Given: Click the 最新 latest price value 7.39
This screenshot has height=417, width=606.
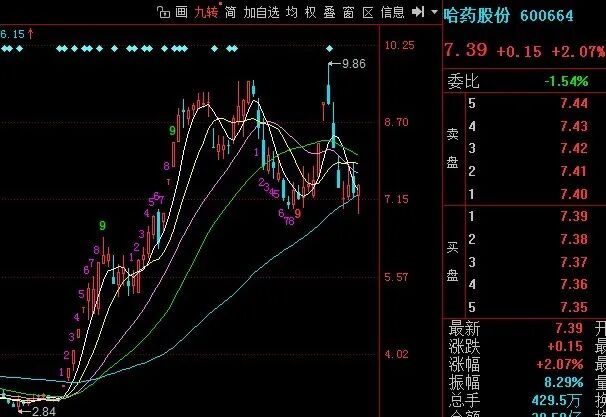Looking at the screenshot, I should (x=569, y=328).
